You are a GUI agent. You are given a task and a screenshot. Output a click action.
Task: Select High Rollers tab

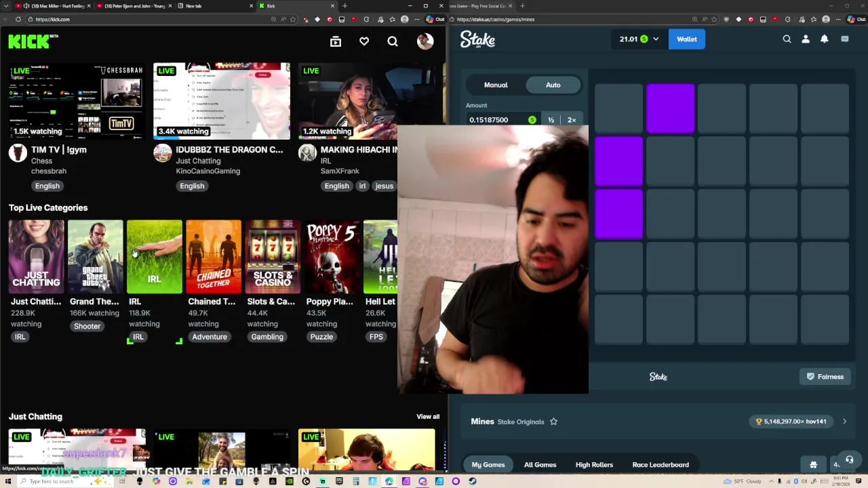tap(594, 465)
